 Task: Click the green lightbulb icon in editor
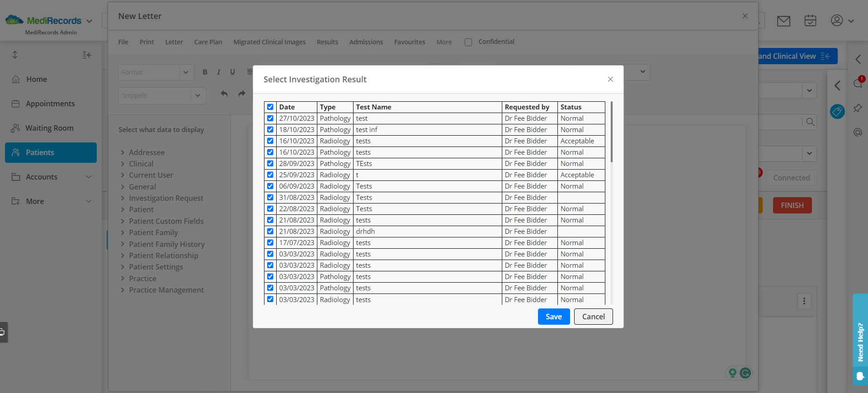click(732, 373)
